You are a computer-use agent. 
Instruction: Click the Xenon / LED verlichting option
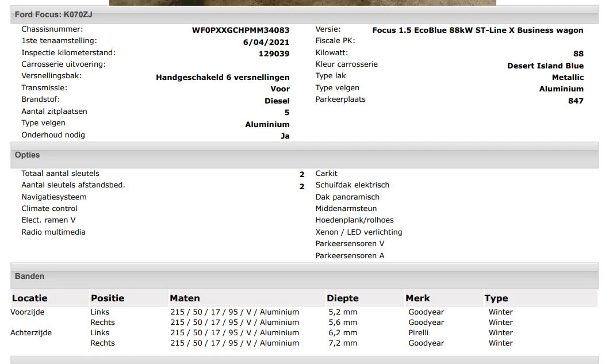pos(359,232)
